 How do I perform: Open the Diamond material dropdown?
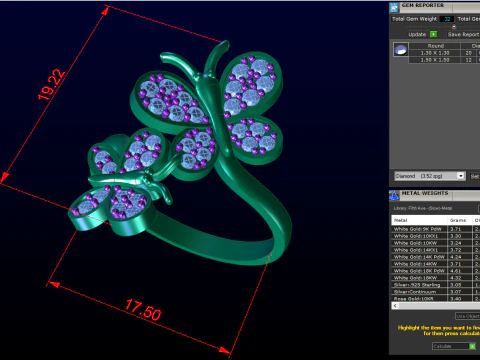click(x=430, y=176)
